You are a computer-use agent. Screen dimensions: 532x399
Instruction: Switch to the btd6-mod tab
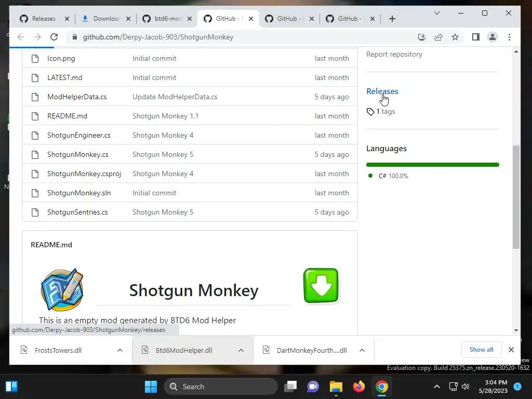168,19
